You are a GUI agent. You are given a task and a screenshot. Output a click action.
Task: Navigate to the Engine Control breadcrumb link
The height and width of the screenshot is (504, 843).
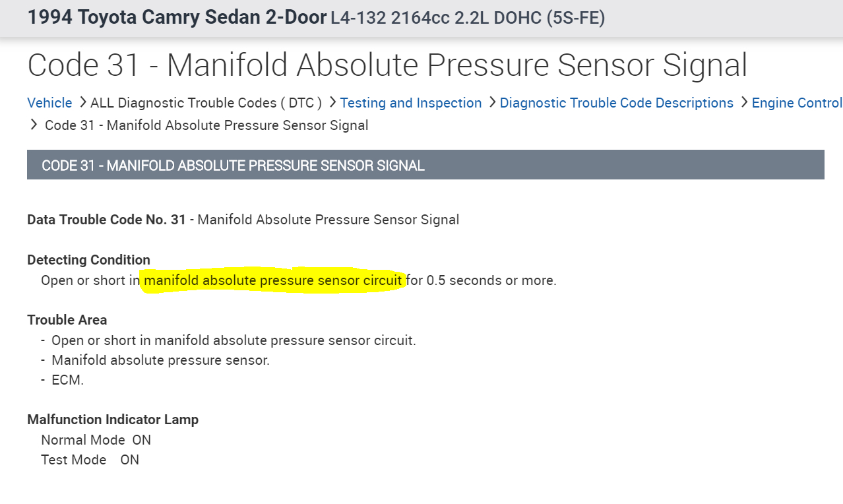[797, 103]
